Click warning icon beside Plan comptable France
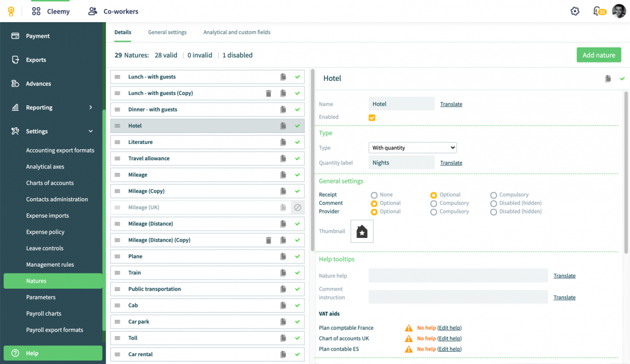The height and width of the screenshot is (364, 630). pyautogui.click(x=409, y=328)
